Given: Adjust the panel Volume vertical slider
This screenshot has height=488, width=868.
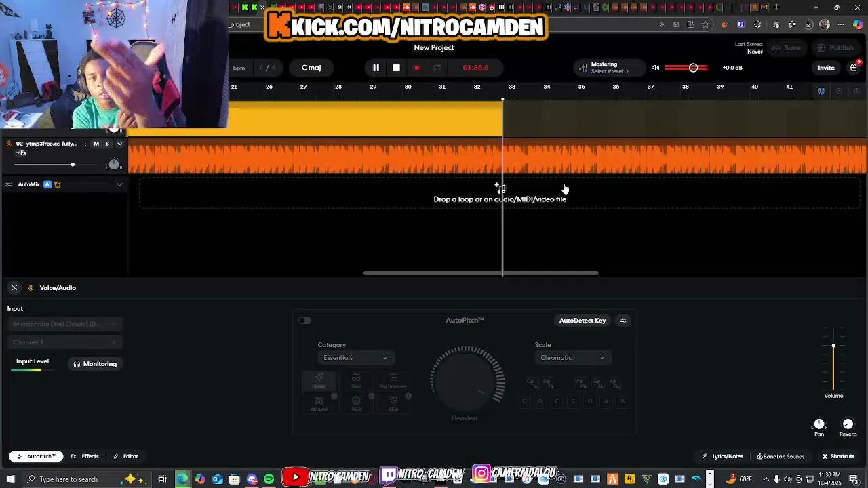Looking at the screenshot, I should (x=833, y=359).
